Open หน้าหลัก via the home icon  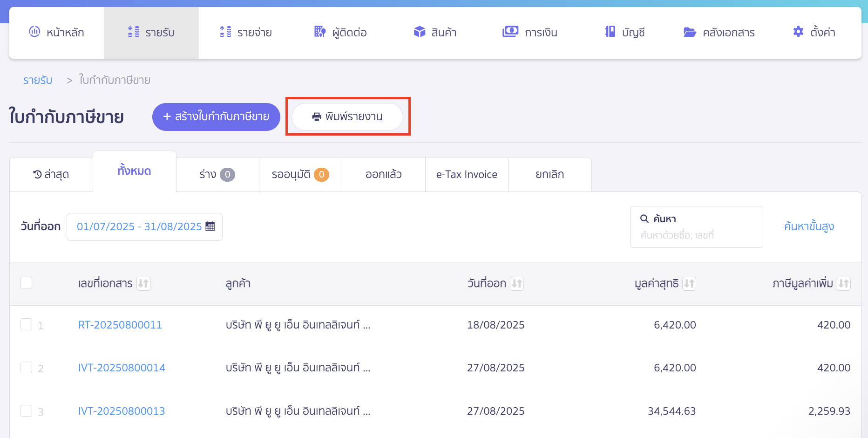coord(34,32)
